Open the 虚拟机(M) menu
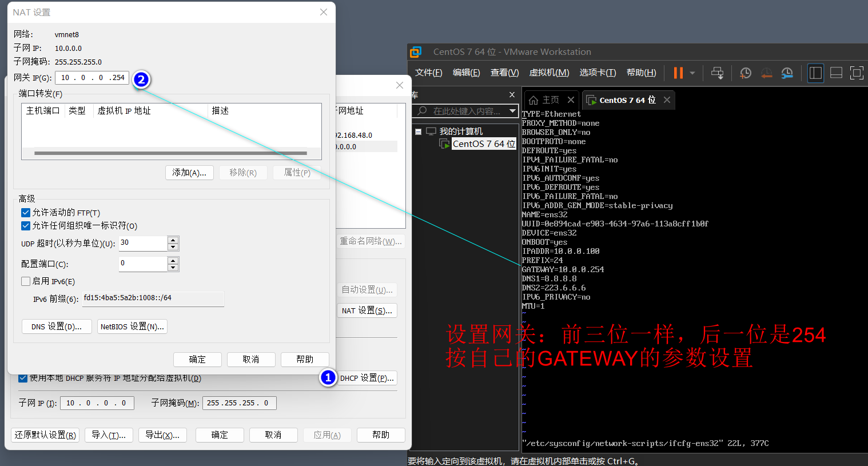The width and height of the screenshot is (868, 466). coord(549,73)
